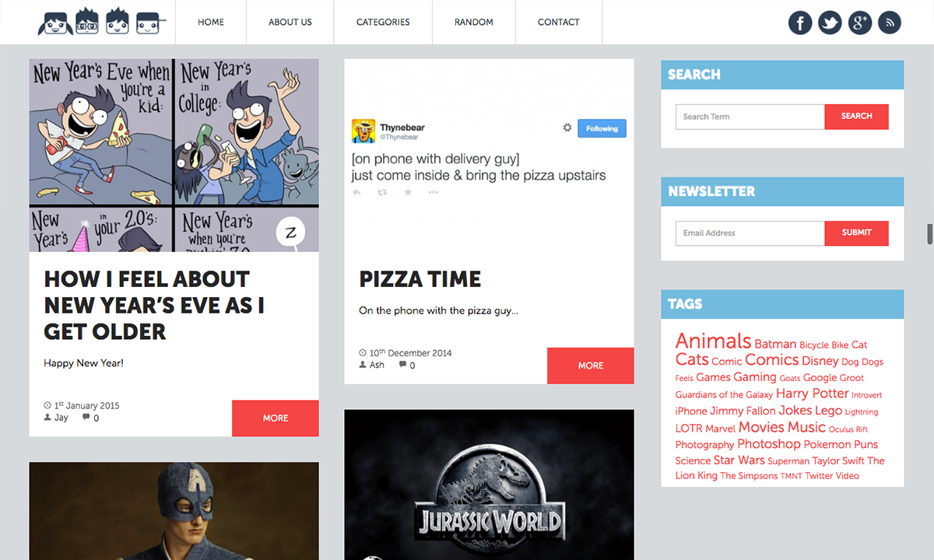This screenshot has width=934, height=560.
Task: Open the Google Plus icon in header
Action: pos(860,23)
